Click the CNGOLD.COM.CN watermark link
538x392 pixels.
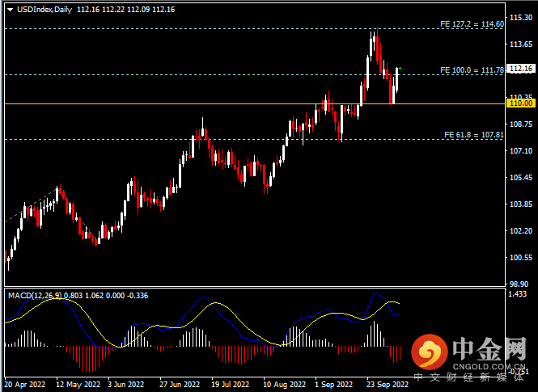point(489,365)
